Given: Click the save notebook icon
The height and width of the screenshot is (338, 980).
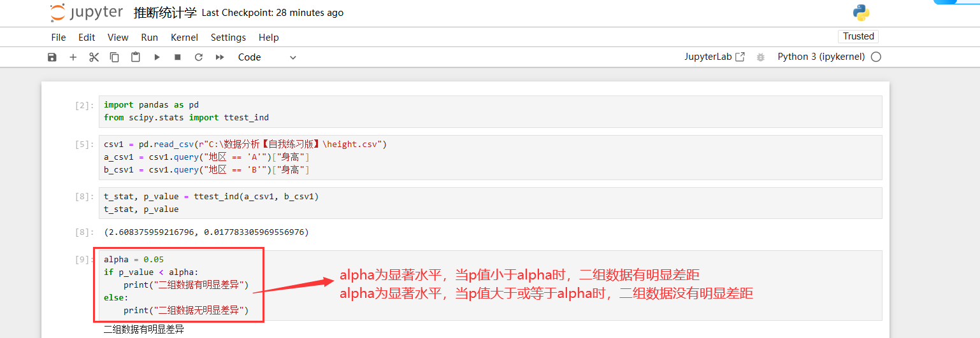Looking at the screenshot, I should tap(52, 57).
